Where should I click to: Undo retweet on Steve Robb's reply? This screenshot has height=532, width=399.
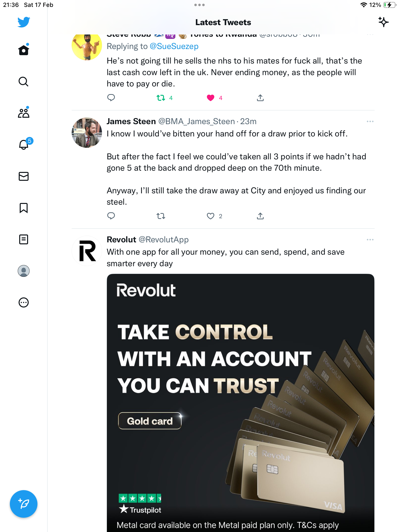[161, 98]
